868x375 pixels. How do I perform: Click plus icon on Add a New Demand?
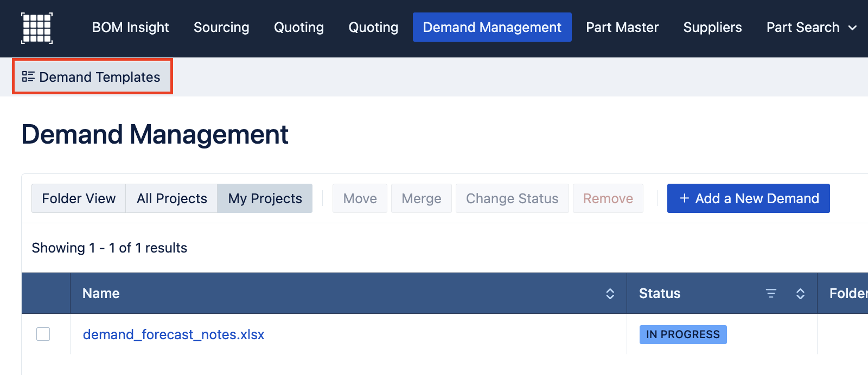pos(685,198)
